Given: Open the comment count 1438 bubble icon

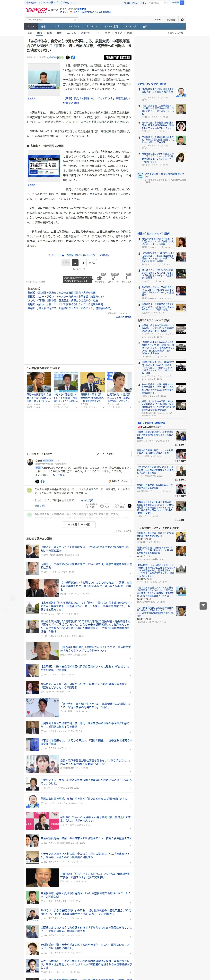Looking at the screenshot, I should pos(52,57).
